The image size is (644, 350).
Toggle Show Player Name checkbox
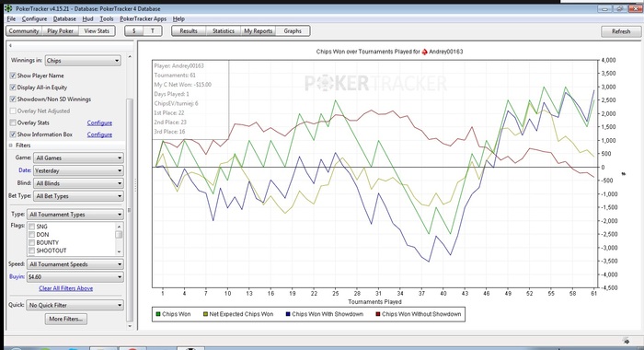(13, 76)
